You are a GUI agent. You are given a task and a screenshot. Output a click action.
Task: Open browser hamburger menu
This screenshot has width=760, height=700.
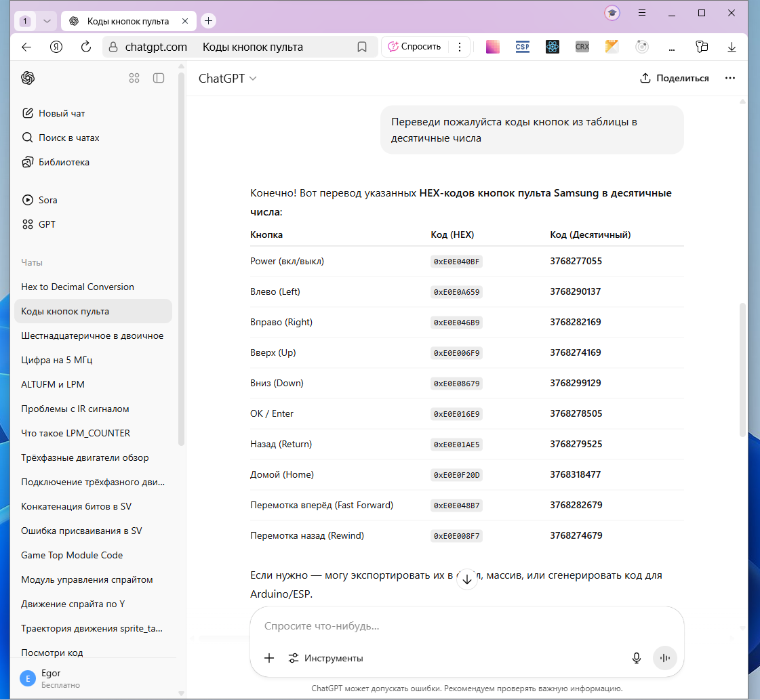click(642, 13)
